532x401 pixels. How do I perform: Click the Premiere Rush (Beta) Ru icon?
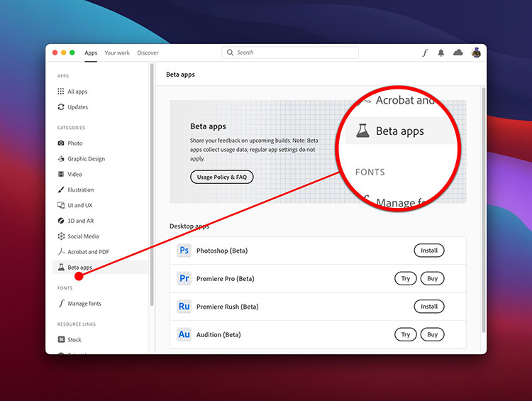pyautogui.click(x=184, y=307)
